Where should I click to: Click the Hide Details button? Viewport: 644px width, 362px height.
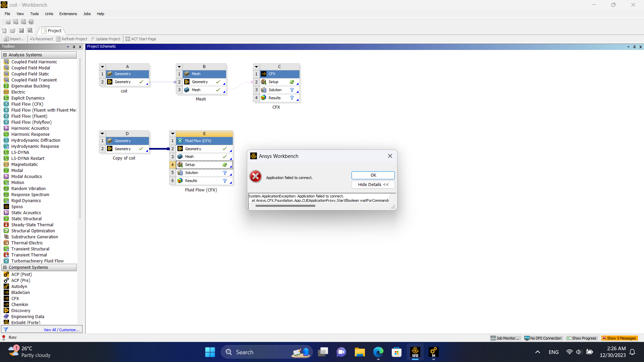(x=373, y=185)
